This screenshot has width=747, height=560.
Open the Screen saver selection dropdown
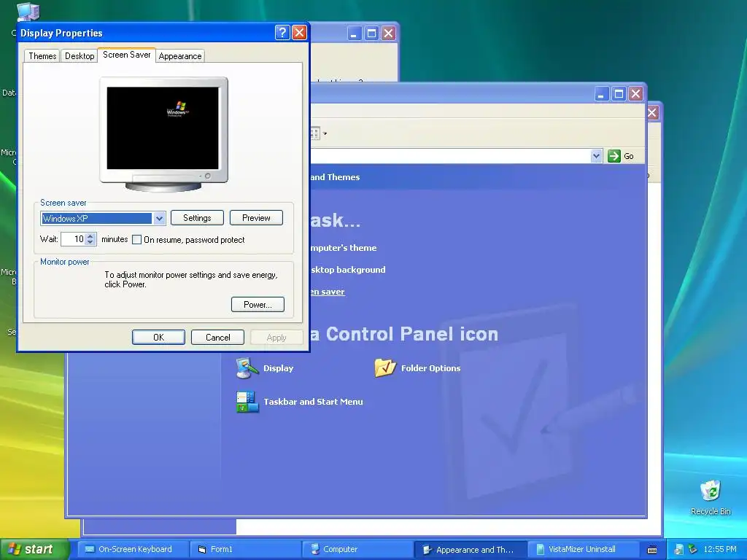click(x=159, y=219)
